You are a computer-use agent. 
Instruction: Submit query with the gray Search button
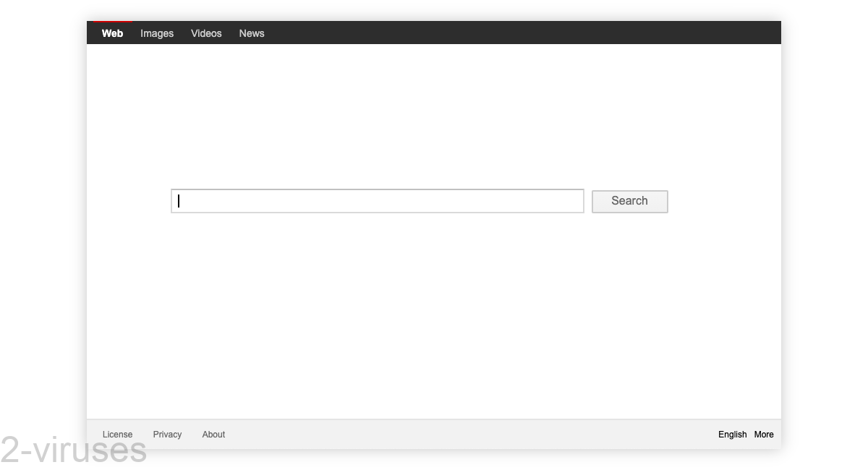click(629, 202)
